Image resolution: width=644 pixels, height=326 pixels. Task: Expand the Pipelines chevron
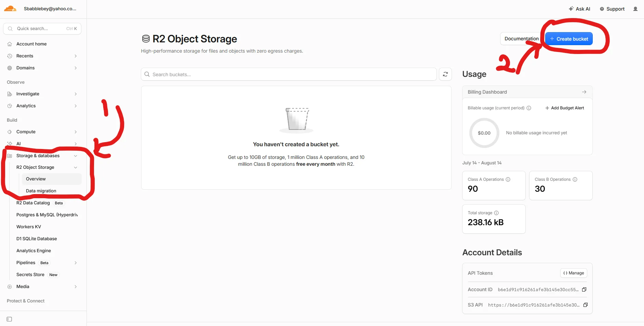[x=76, y=263]
